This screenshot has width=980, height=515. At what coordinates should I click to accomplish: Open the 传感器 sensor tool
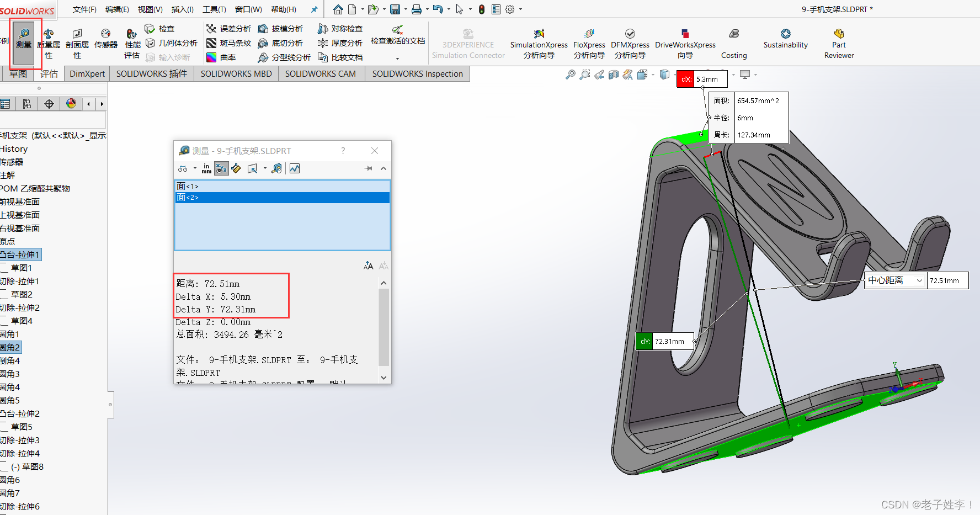click(x=106, y=39)
